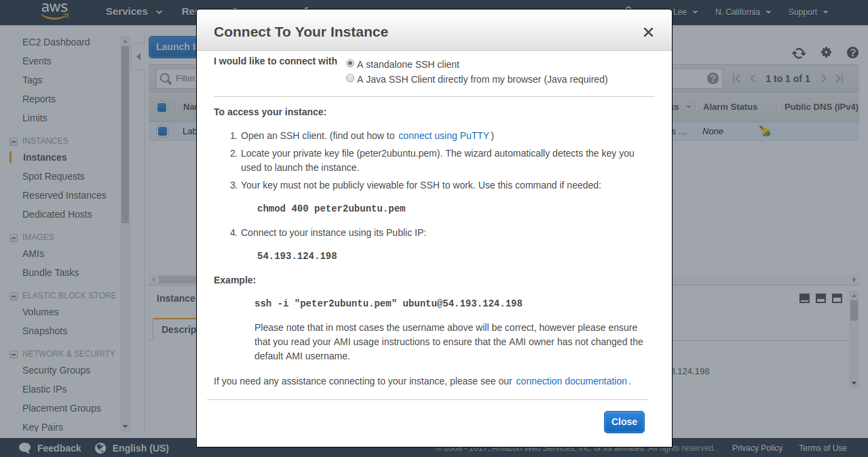This screenshot has height=457, width=868.
Task: Select Java SSH Client browser option
Action: [350, 79]
